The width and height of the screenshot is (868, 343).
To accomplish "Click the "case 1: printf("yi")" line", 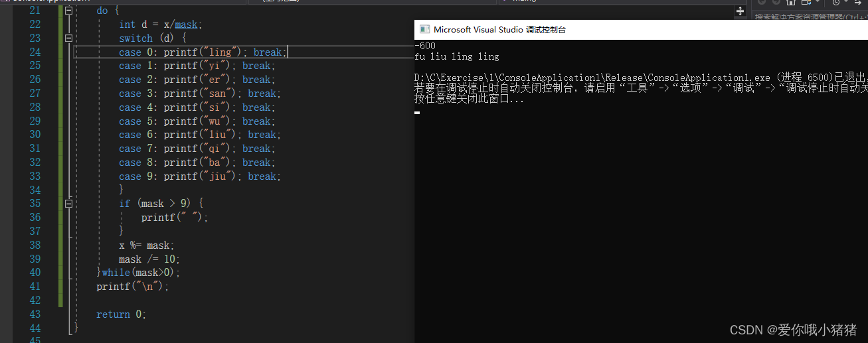I will (197, 66).
